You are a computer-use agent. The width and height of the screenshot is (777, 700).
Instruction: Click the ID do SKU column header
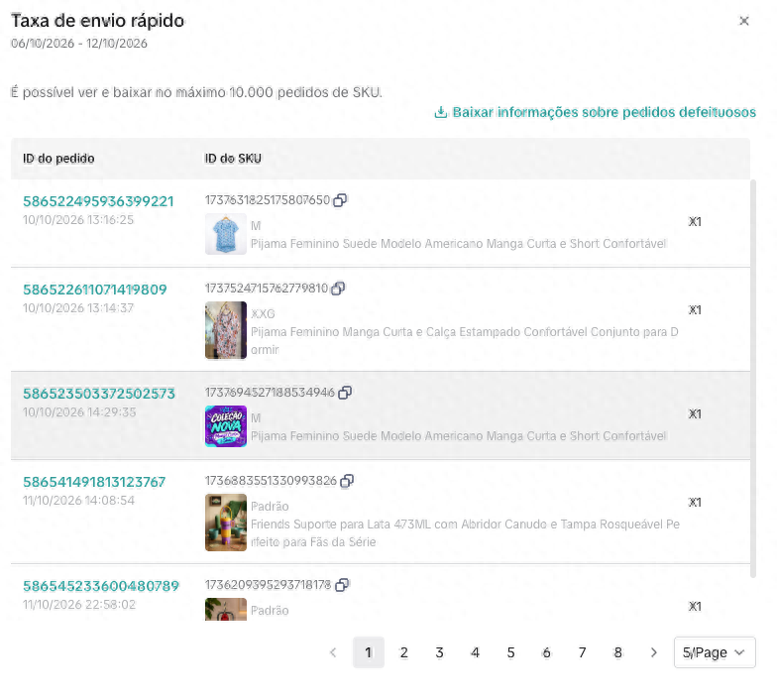(x=233, y=159)
